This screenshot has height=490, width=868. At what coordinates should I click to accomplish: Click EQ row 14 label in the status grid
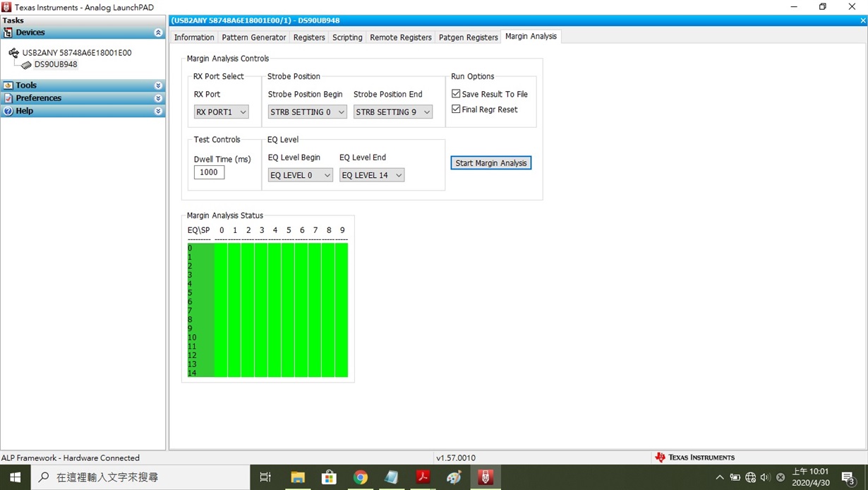pyautogui.click(x=192, y=373)
